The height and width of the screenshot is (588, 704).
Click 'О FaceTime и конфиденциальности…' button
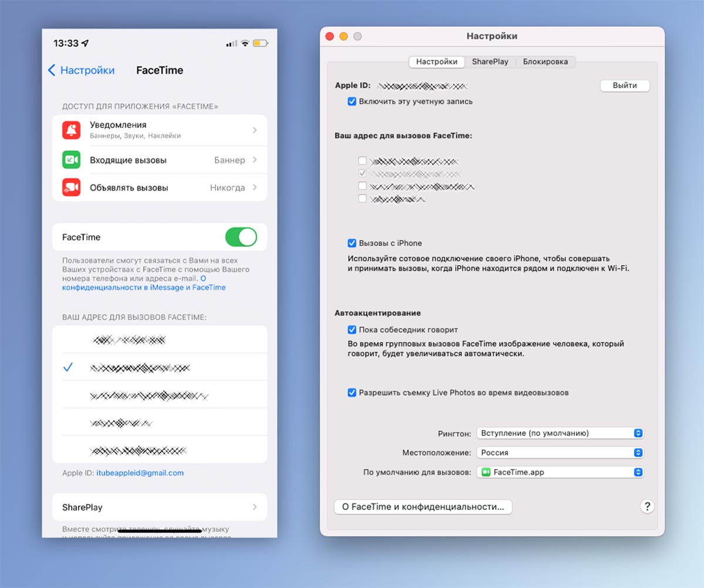tap(423, 507)
